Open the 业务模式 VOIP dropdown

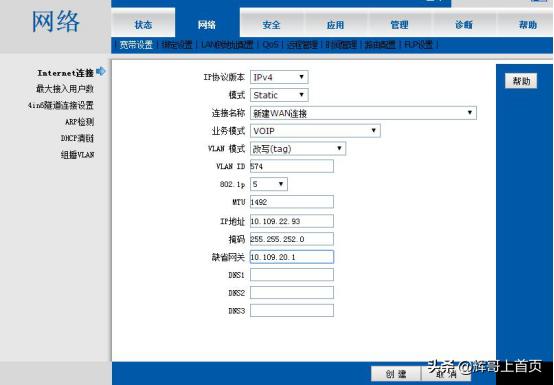315,131
